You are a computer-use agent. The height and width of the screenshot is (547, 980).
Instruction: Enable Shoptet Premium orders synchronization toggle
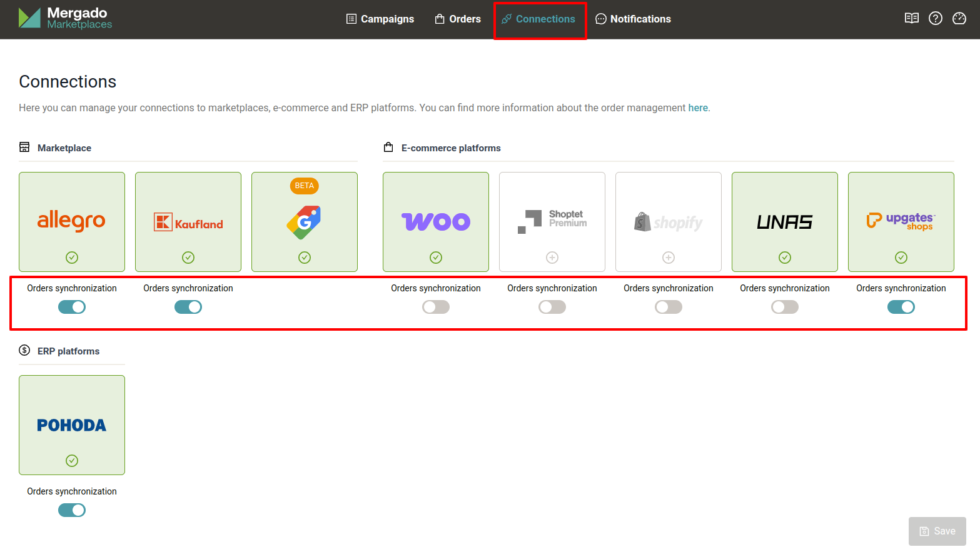[x=552, y=307]
